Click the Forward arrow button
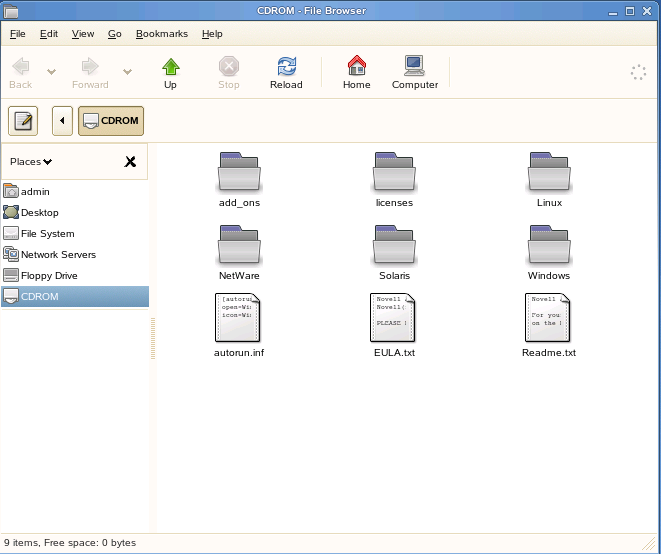 90,73
